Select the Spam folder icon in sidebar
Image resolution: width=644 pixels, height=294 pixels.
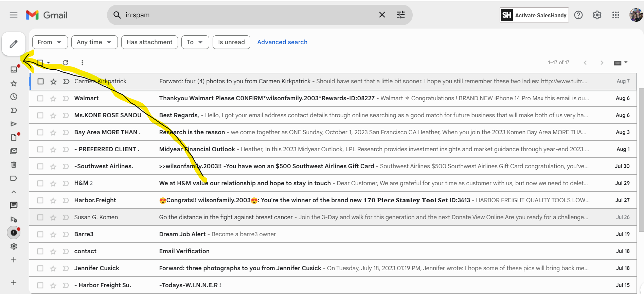14,233
